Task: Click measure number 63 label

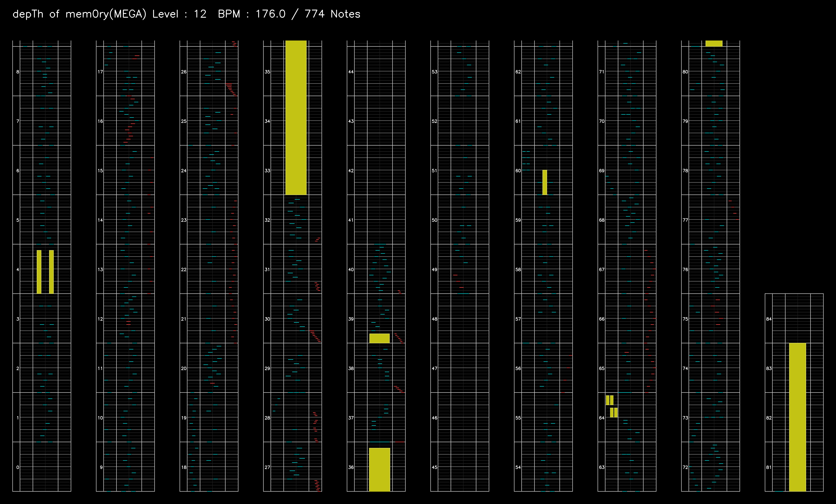Action: pyautogui.click(x=602, y=467)
